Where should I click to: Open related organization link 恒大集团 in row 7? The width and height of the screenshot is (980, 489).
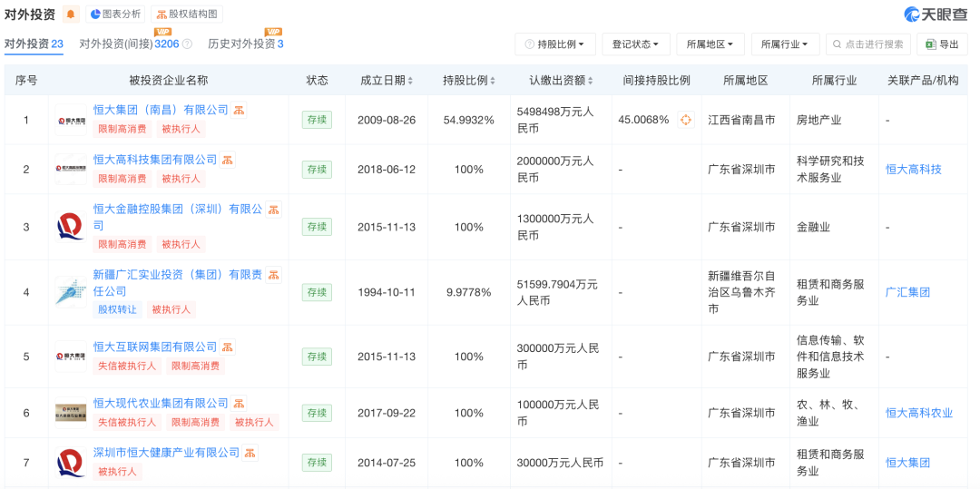click(x=907, y=463)
